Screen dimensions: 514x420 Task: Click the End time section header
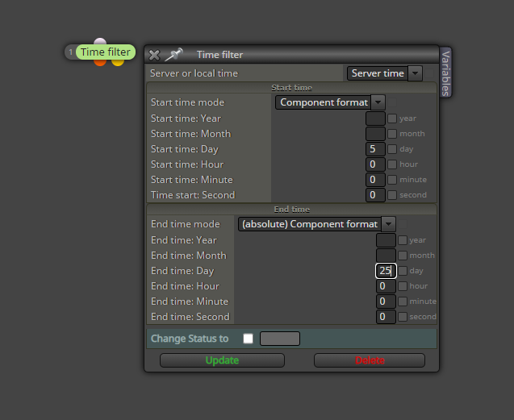[292, 210]
